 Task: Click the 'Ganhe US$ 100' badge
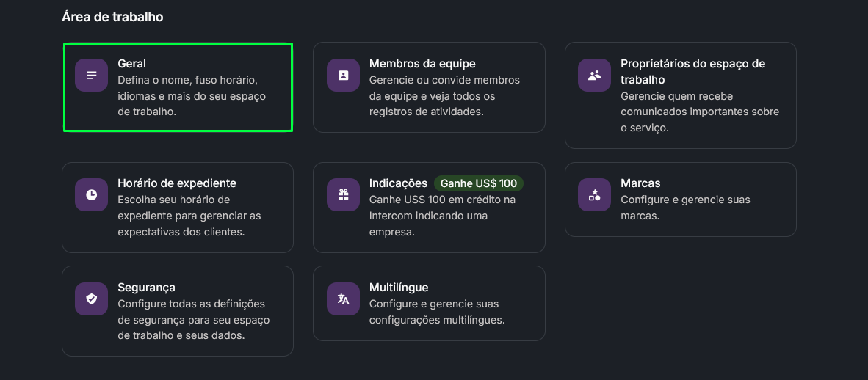click(478, 183)
